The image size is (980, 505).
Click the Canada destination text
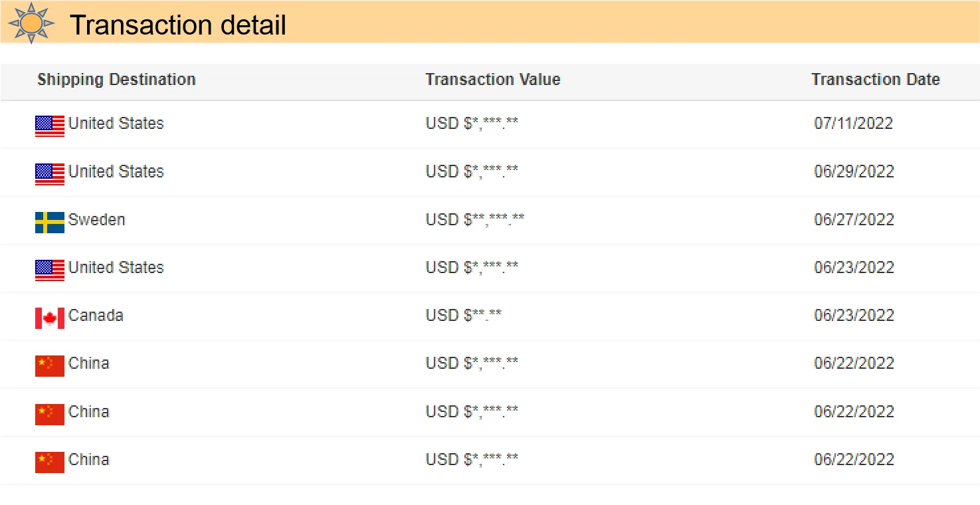[x=96, y=315]
